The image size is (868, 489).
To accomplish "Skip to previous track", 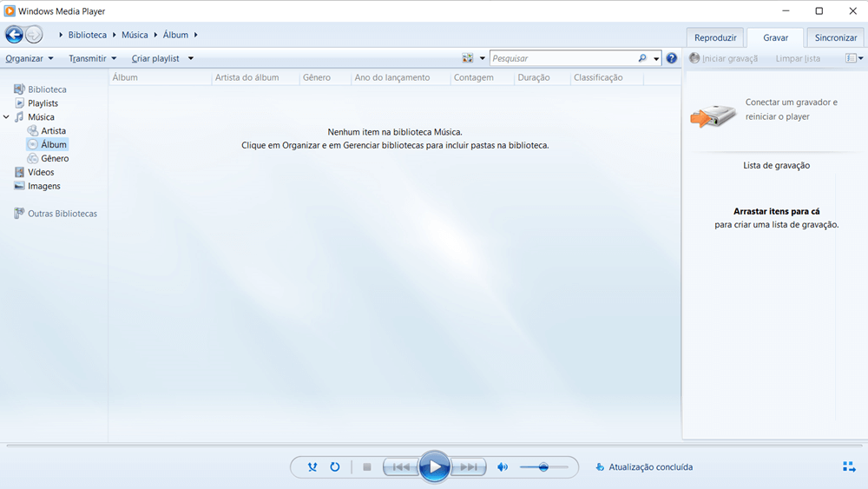I will 401,466.
